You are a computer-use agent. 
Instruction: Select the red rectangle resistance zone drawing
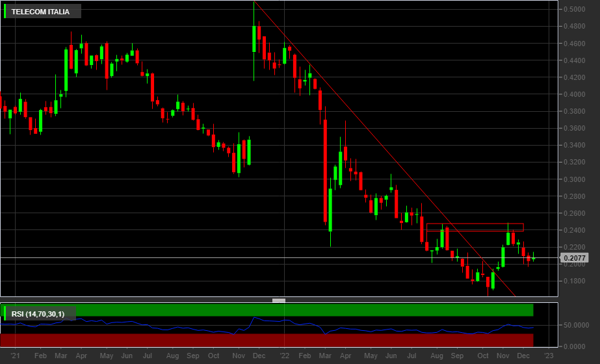(x=475, y=227)
